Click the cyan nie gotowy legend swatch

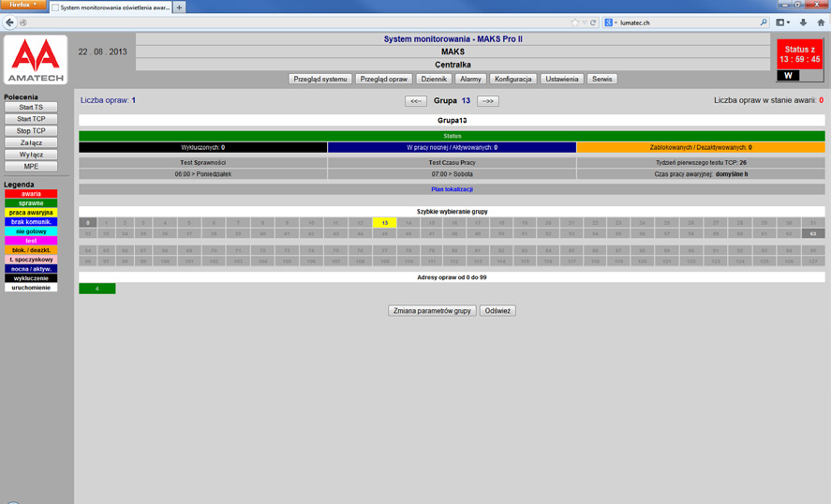(31, 231)
